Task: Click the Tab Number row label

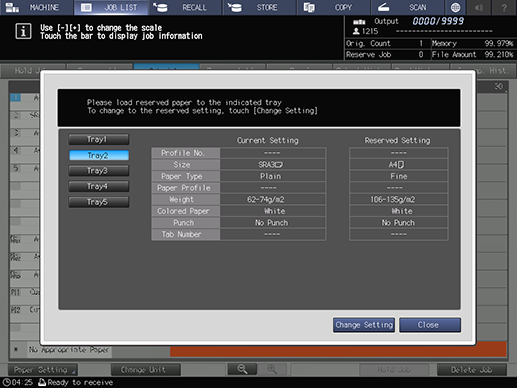Action: [x=186, y=234]
